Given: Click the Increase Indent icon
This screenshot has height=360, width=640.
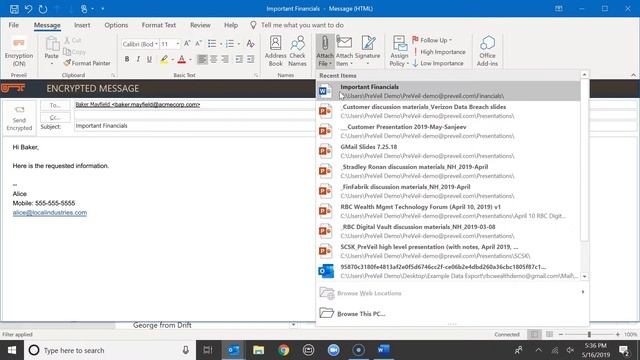Looking at the screenshot, I should (x=251, y=60).
